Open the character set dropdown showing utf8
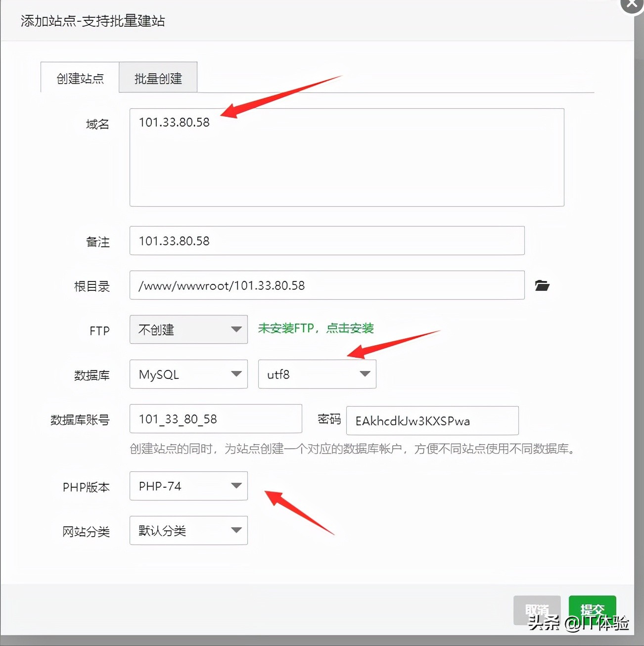 317,374
